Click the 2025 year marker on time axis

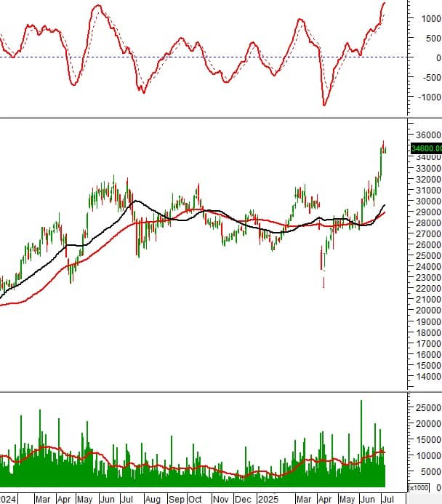pos(268,499)
